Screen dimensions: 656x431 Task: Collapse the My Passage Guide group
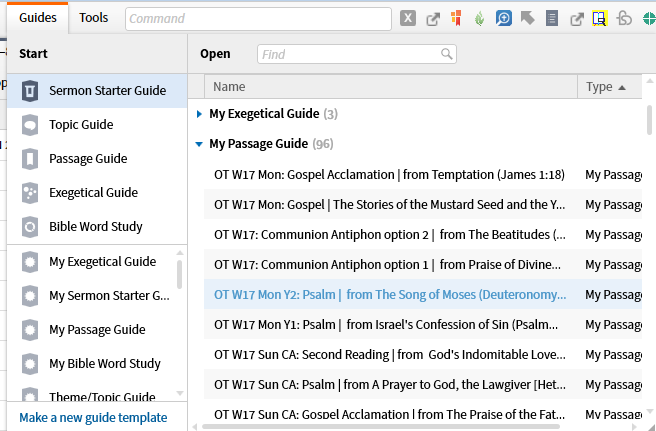click(x=200, y=144)
